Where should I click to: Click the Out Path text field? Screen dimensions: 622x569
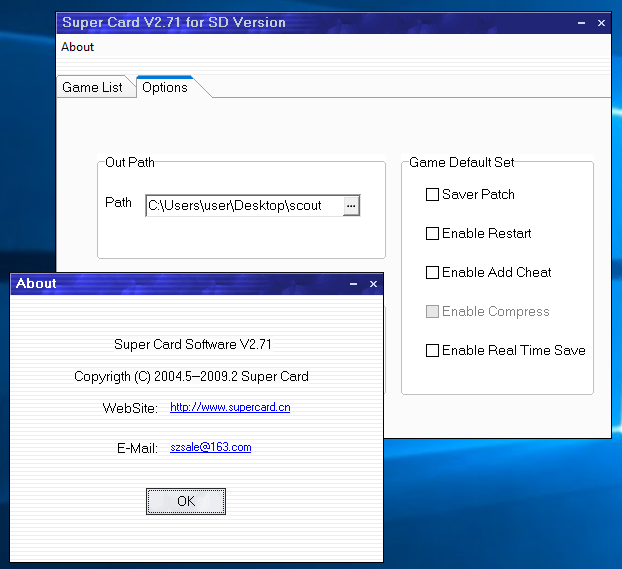tap(244, 206)
